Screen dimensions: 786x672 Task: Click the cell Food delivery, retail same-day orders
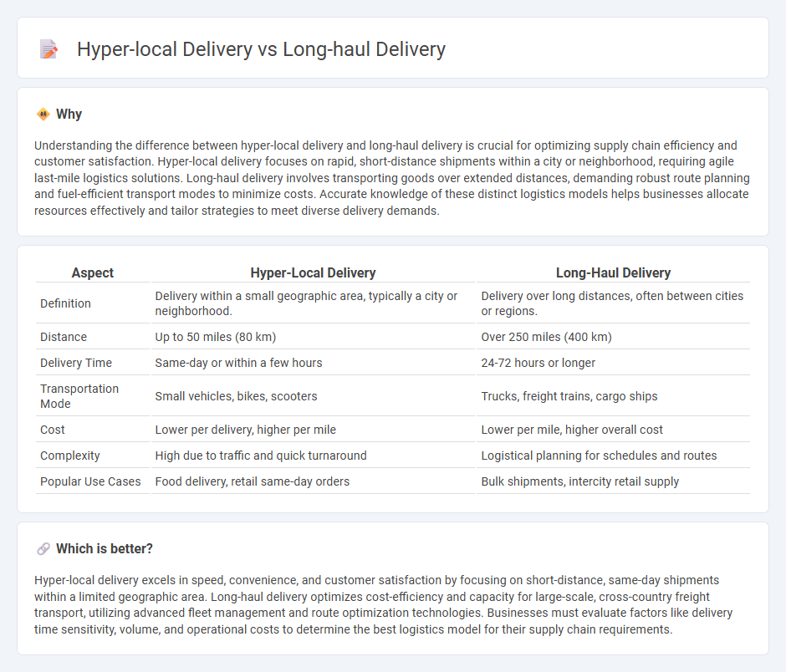313,481
